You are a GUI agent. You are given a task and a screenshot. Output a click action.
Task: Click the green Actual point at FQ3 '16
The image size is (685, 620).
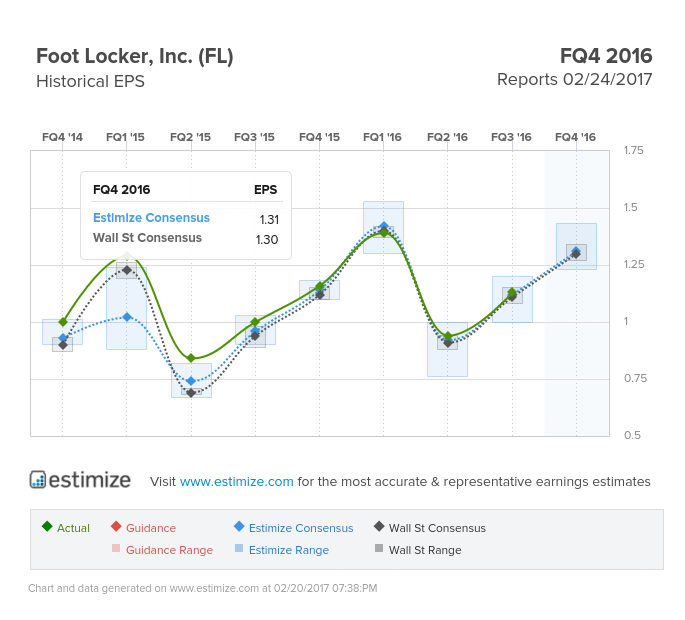[x=512, y=292]
